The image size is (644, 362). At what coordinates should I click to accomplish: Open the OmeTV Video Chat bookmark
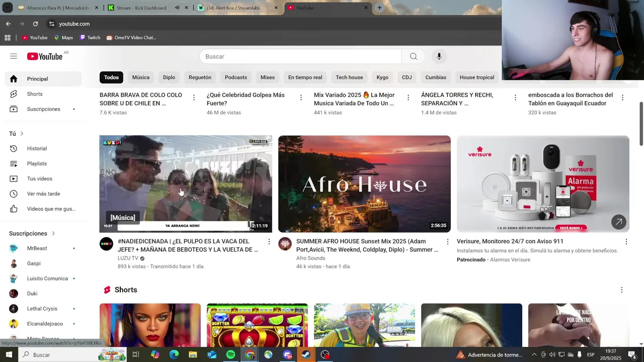pos(131,38)
